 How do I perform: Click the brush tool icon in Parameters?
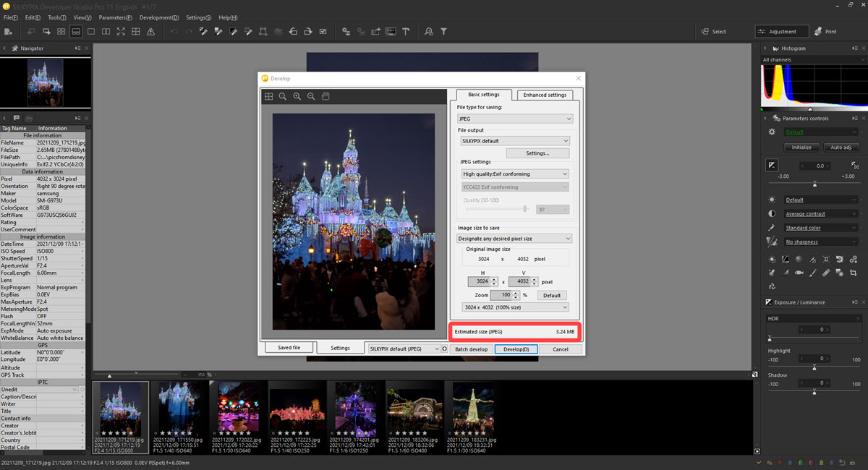click(812, 273)
